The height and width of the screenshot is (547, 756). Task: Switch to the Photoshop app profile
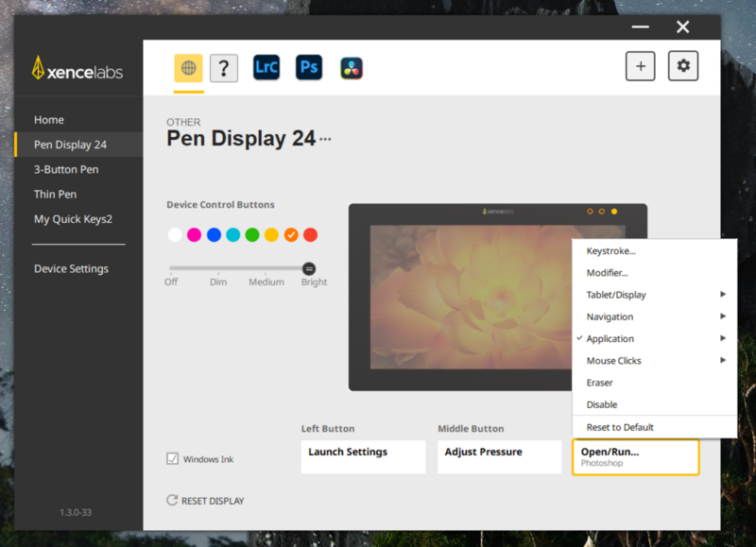click(309, 67)
